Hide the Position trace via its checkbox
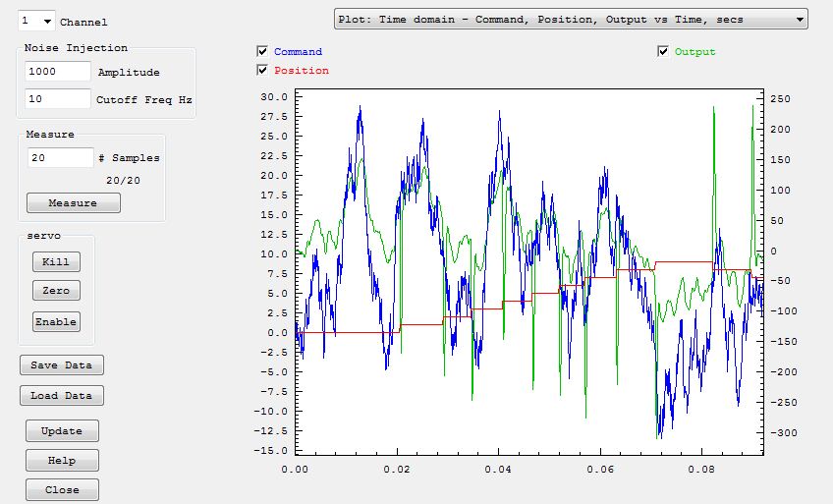 [262, 70]
